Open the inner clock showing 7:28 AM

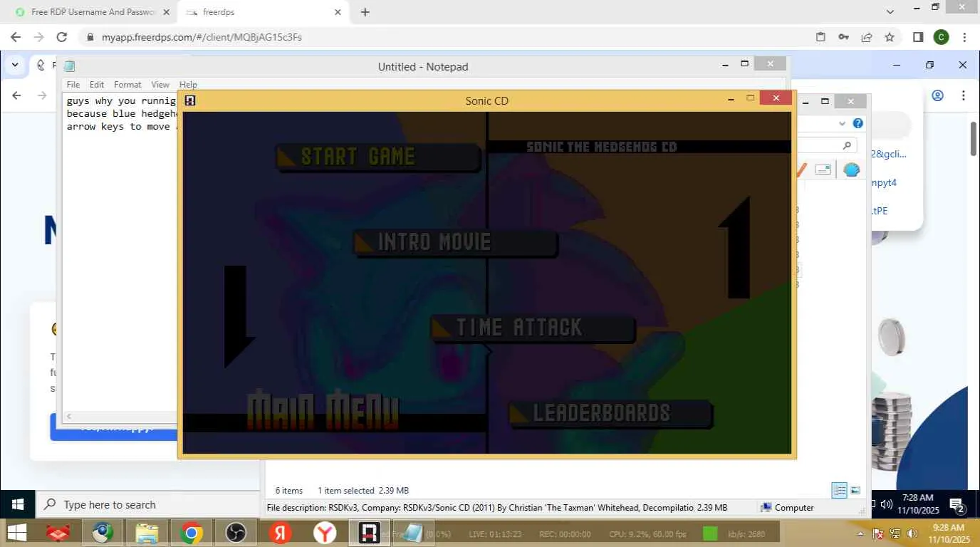pos(918,504)
